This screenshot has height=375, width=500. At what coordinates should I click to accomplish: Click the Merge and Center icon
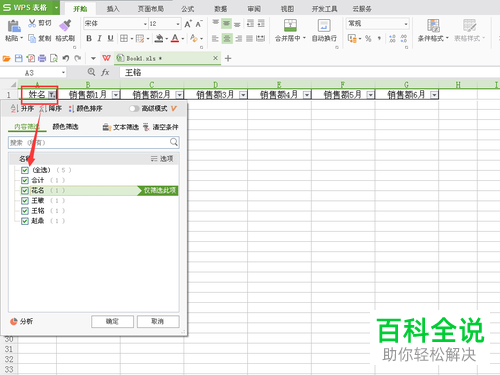[x=290, y=26]
